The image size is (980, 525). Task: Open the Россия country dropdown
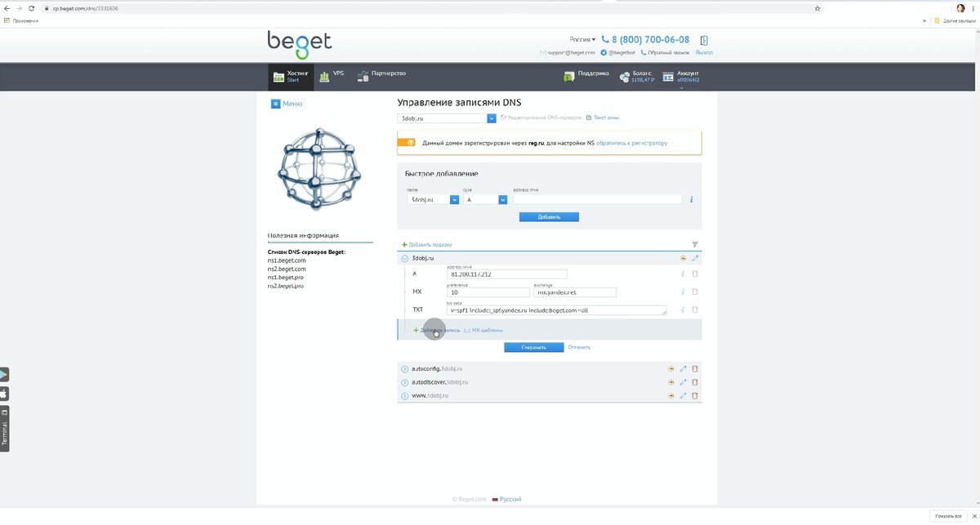tap(582, 39)
